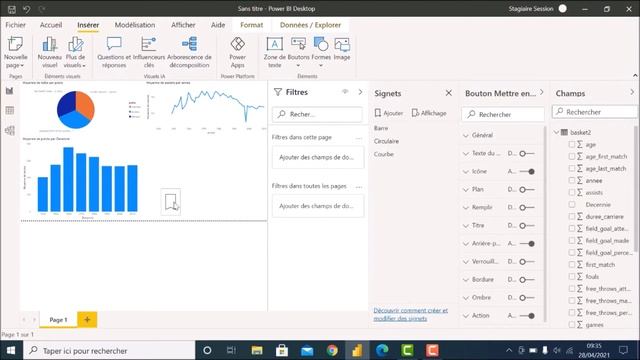
Task: Switch to the Modélisation ribbon tab
Action: (x=135, y=25)
